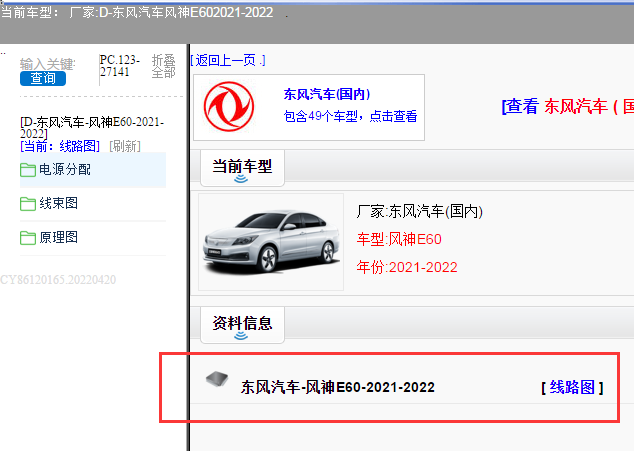Switch to the 当前车型 tab

242,168
